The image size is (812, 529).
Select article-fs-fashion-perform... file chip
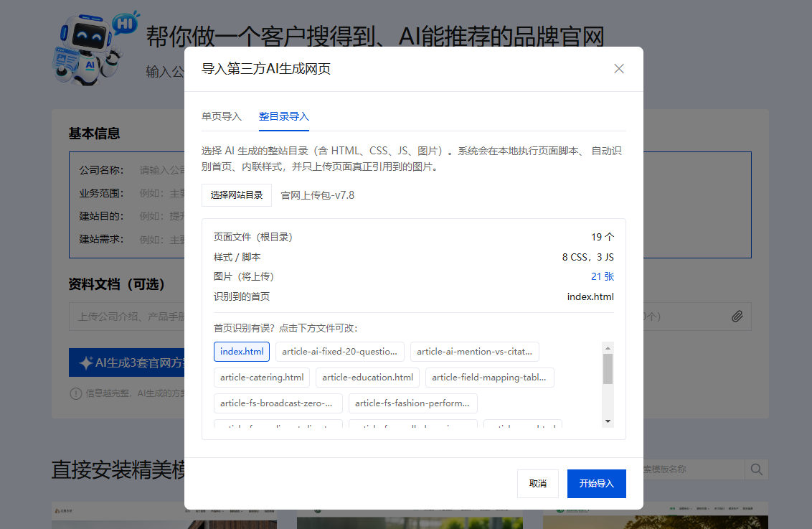[x=412, y=403]
